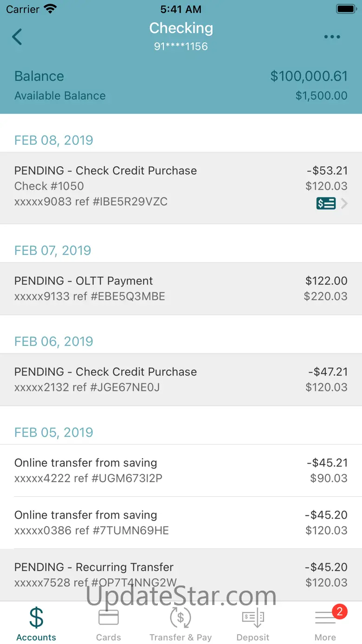The height and width of the screenshot is (644, 362).
Task: Expand Check #1050 details chevron
Action: click(344, 203)
